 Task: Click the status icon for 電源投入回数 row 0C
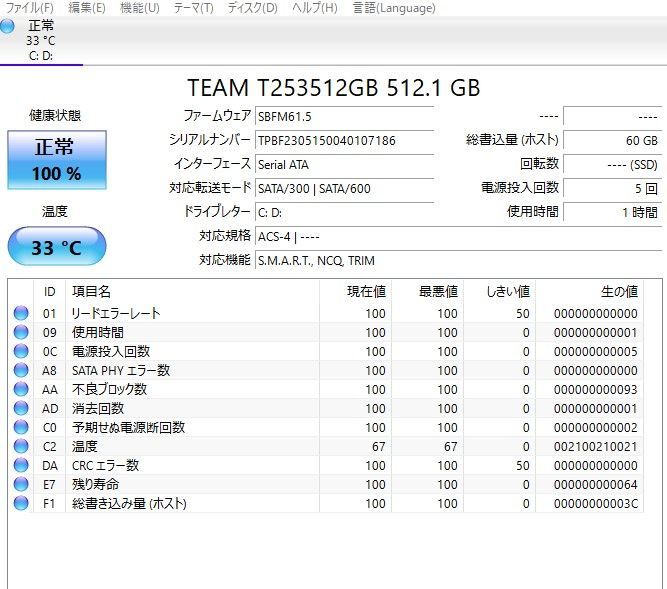pyautogui.click(x=21, y=351)
